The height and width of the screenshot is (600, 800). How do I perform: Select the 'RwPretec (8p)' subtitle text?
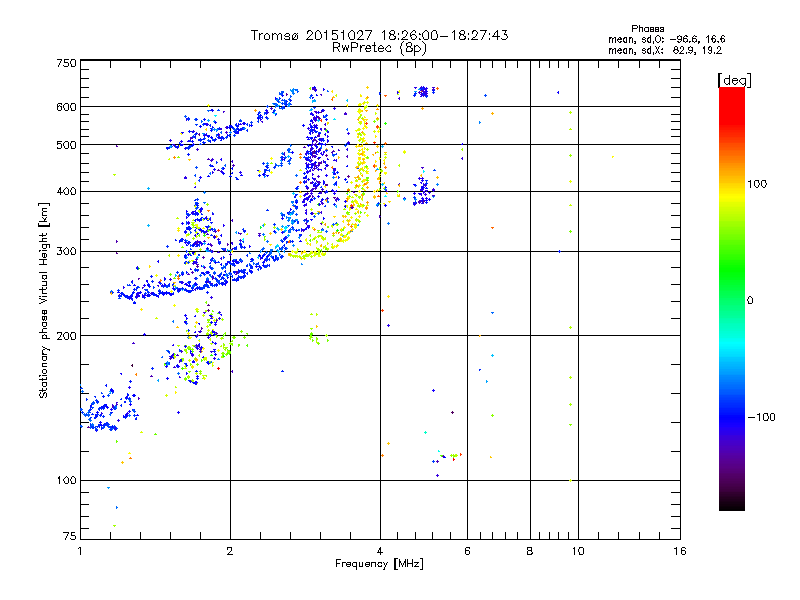tap(379, 48)
